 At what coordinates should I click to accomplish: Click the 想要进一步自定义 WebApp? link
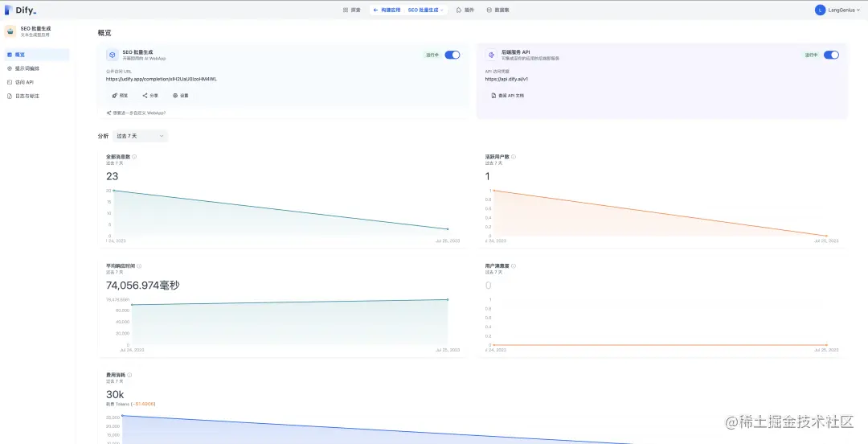(x=136, y=113)
